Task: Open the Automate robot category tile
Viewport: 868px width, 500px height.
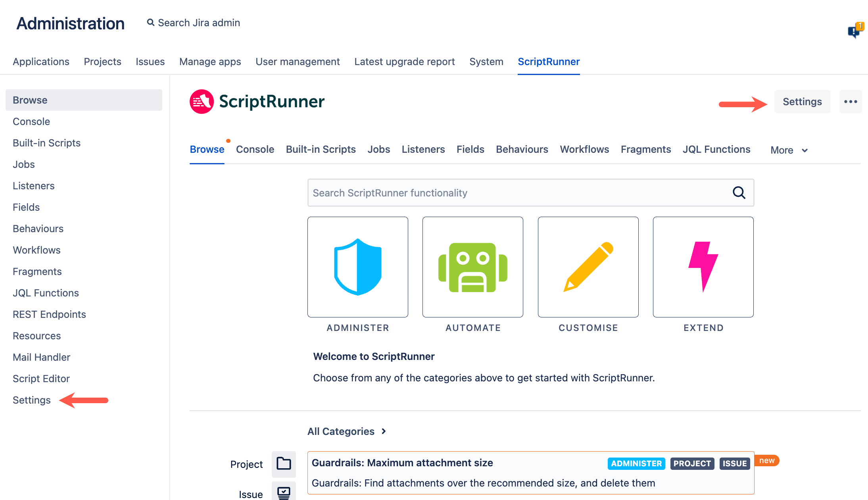Action: [x=472, y=267]
